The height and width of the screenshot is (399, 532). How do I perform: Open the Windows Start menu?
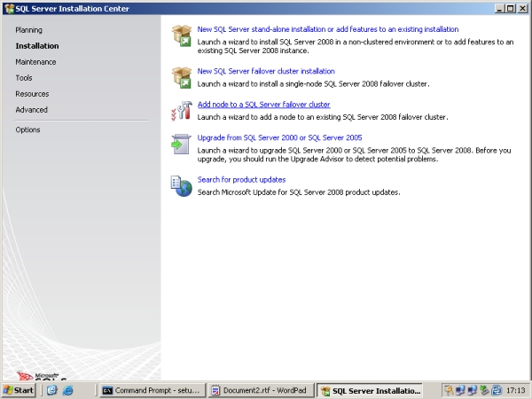click(19, 390)
